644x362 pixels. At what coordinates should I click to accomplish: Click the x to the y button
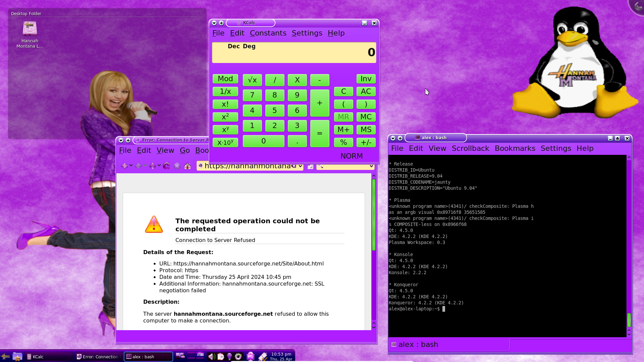pyautogui.click(x=225, y=130)
